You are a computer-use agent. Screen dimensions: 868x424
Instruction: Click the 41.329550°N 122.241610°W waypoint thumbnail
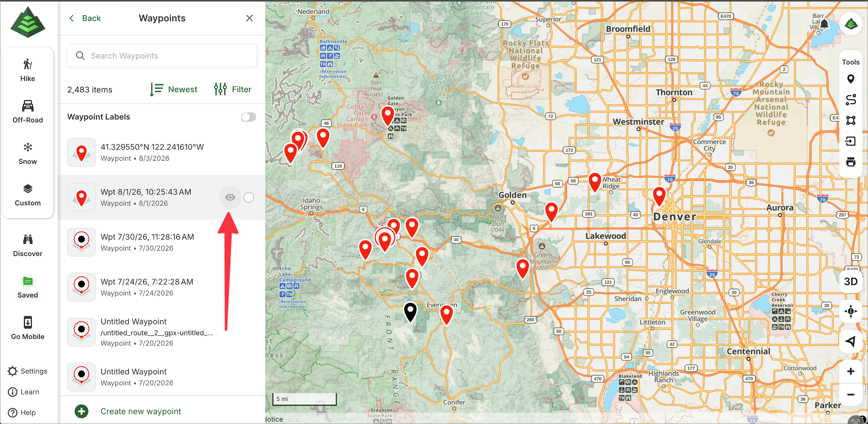click(82, 153)
